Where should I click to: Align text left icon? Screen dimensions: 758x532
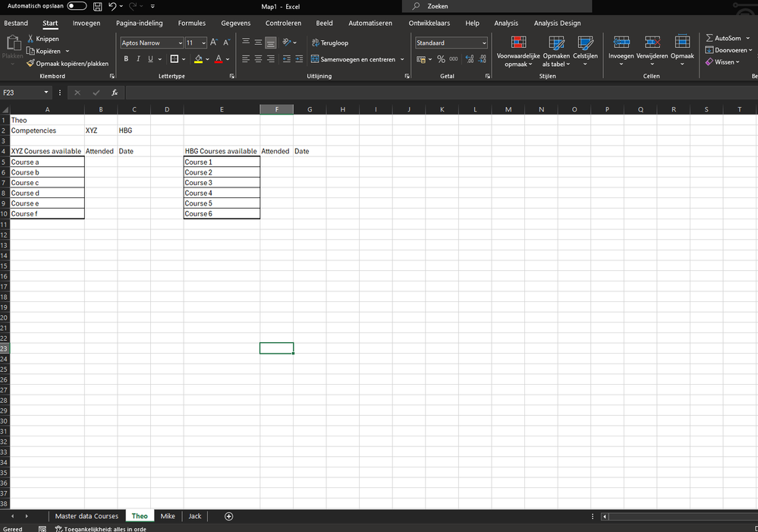click(x=246, y=59)
